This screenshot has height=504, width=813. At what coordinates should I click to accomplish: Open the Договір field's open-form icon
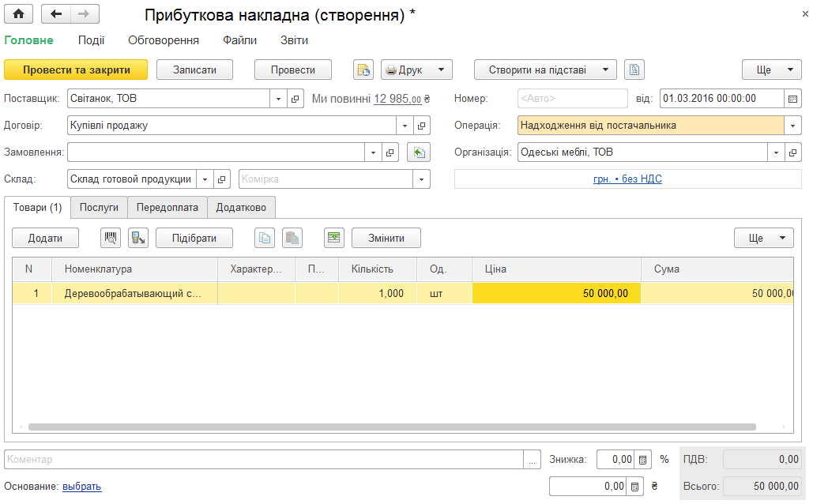point(422,126)
